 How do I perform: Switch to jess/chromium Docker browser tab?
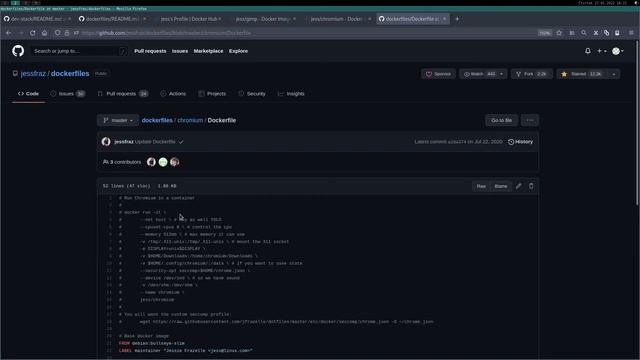click(336, 19)
